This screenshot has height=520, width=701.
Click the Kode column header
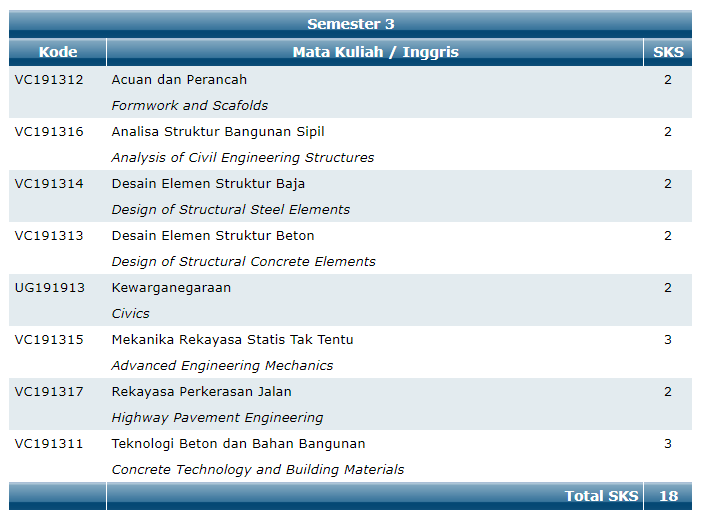(58, 52)
